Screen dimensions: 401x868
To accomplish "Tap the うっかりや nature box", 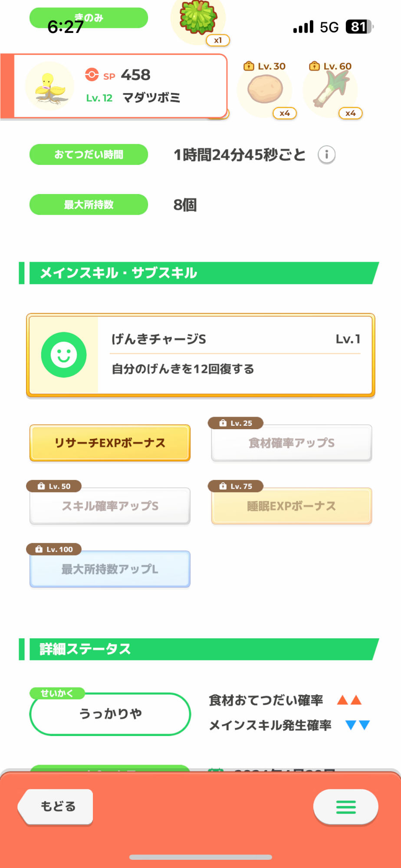I will pyautogui.click(x=110, y=714).
